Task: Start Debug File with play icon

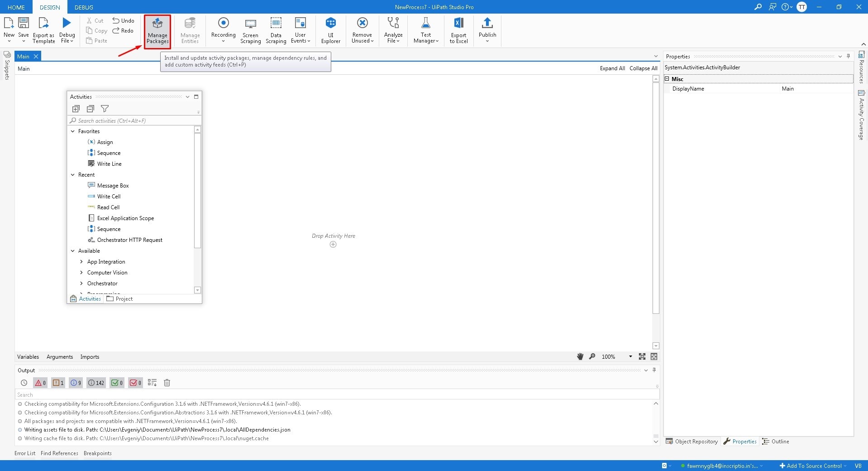Action: [67, 23]
